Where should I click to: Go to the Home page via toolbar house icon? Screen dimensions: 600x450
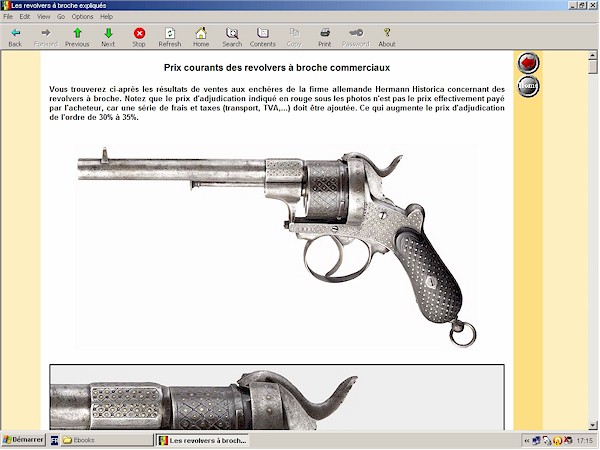click(x=201, y=37)
